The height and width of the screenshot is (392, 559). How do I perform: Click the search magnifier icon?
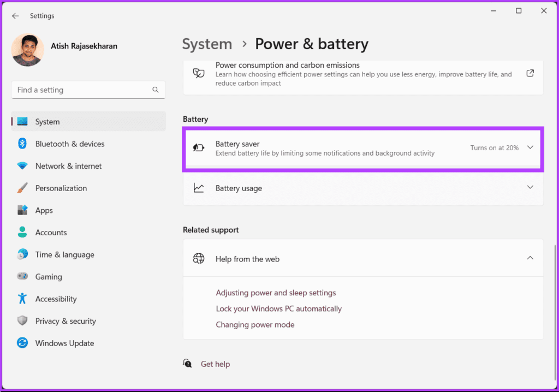pyautogui.click(x=156, y=90)
